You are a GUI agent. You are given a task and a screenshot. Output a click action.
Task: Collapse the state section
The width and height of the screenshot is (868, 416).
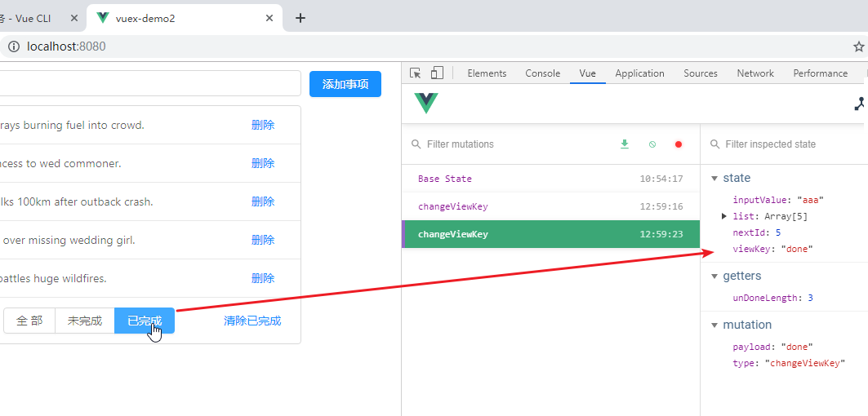pyautogui.click(x=715, y=178)
